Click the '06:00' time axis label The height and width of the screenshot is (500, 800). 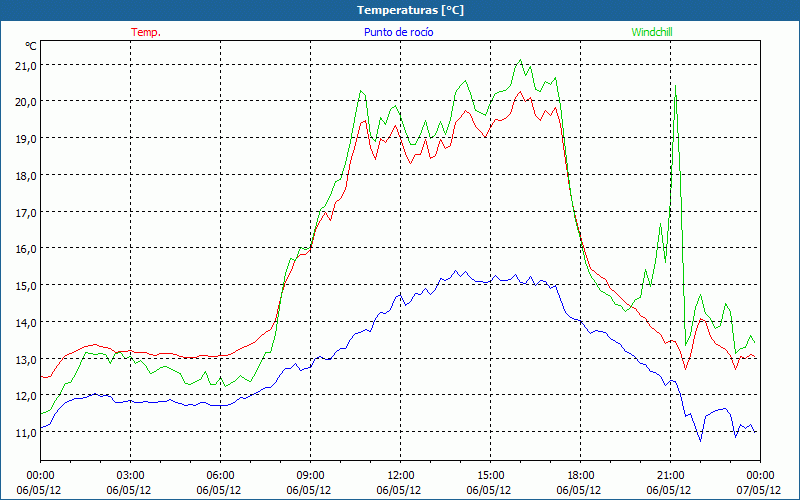[x=220, y=476]
